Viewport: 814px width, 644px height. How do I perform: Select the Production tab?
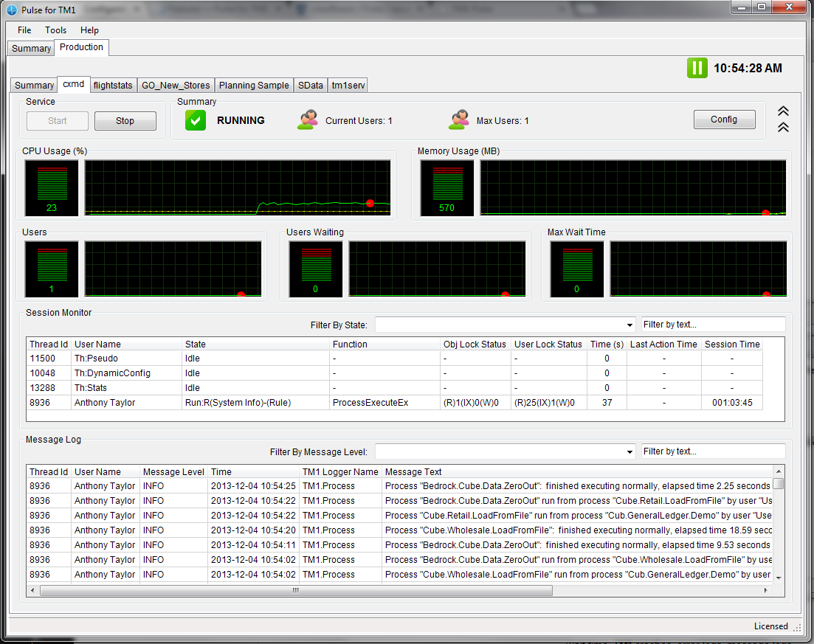click(81, 47)
